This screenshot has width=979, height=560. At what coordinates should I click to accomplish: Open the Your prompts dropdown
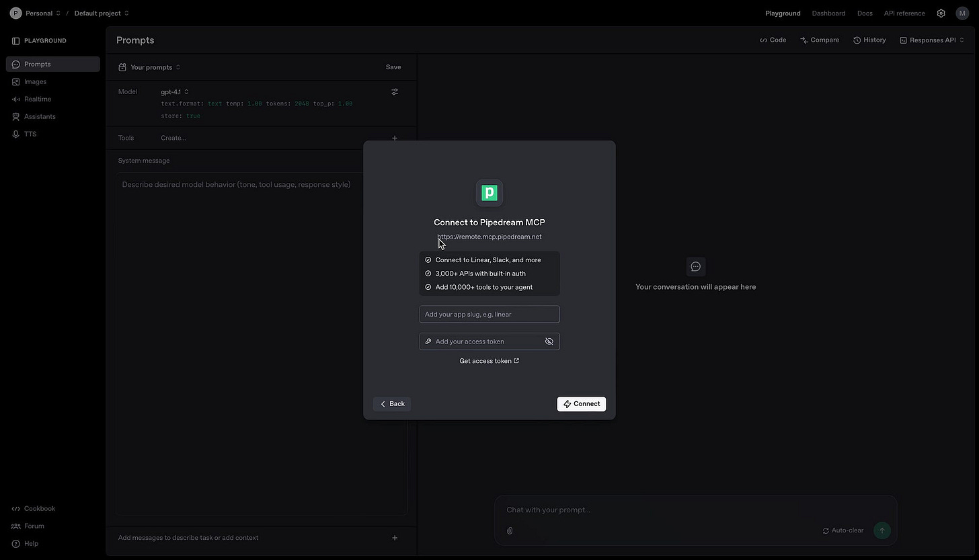click(149, 67)
